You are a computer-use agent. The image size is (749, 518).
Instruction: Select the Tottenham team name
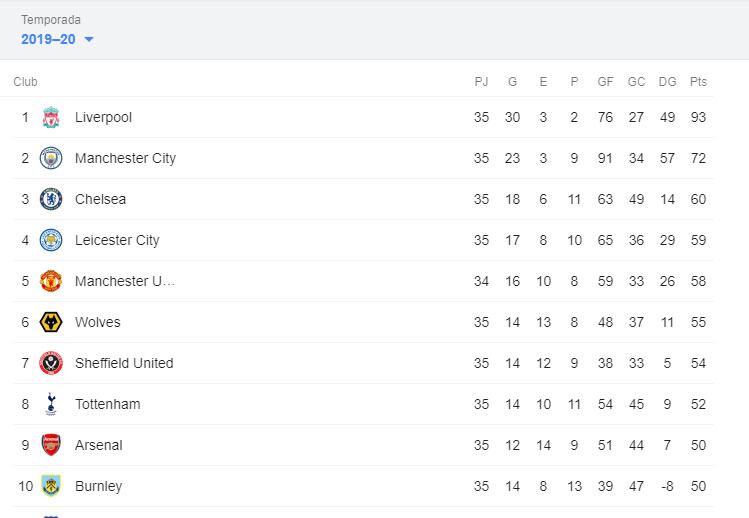click(x=107, y=404)
